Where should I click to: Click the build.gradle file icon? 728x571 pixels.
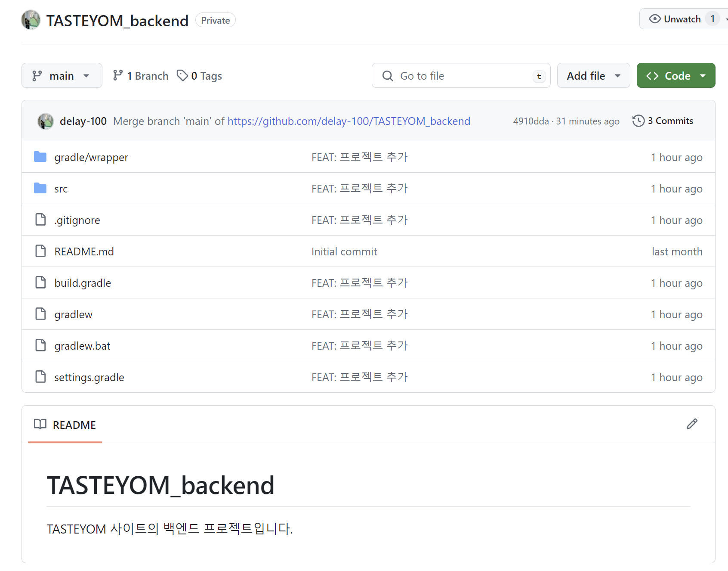[x=40, y=282]
